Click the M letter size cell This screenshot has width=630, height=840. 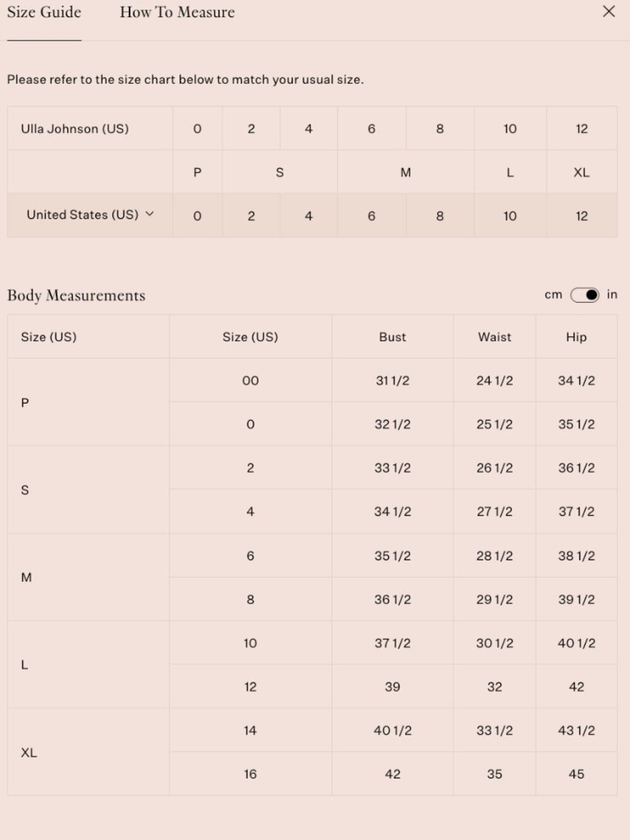click(x=406, y=172)
